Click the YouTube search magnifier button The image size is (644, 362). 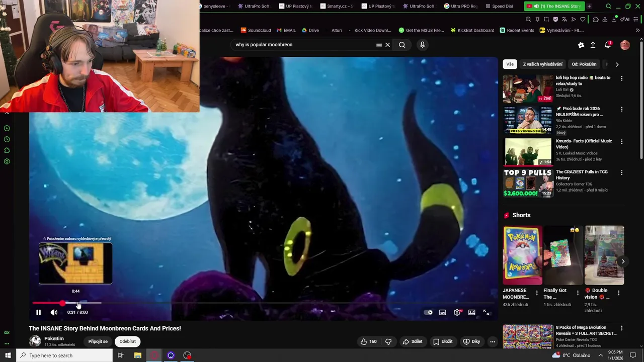click(402, 45)
